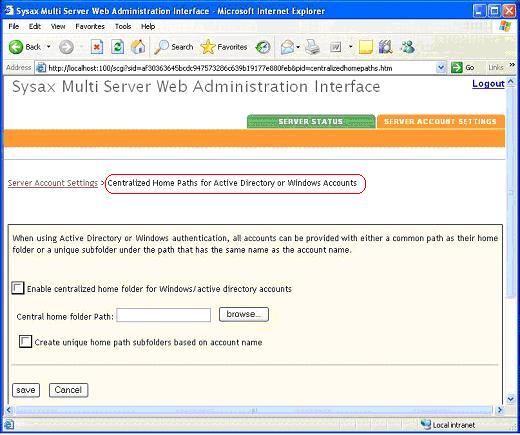Toggle Create unique home path subfolders checkbox
The image size is (520, 435).
[x=25, y=342]
